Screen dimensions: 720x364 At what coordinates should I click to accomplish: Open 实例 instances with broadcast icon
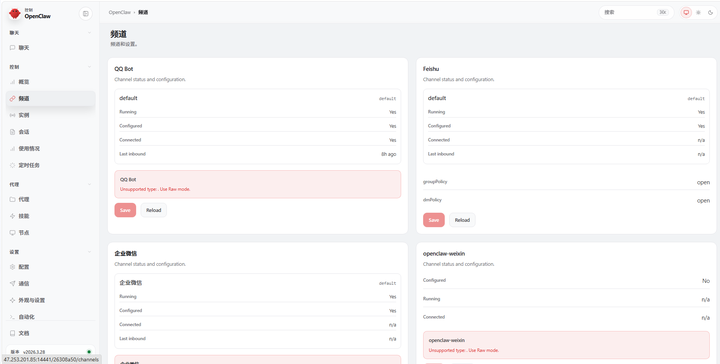51,115
